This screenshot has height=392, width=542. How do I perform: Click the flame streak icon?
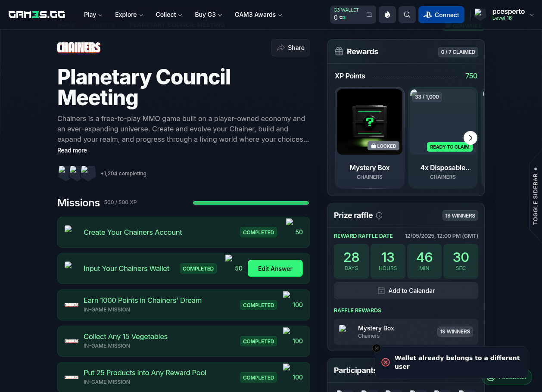tap(387, 15)
